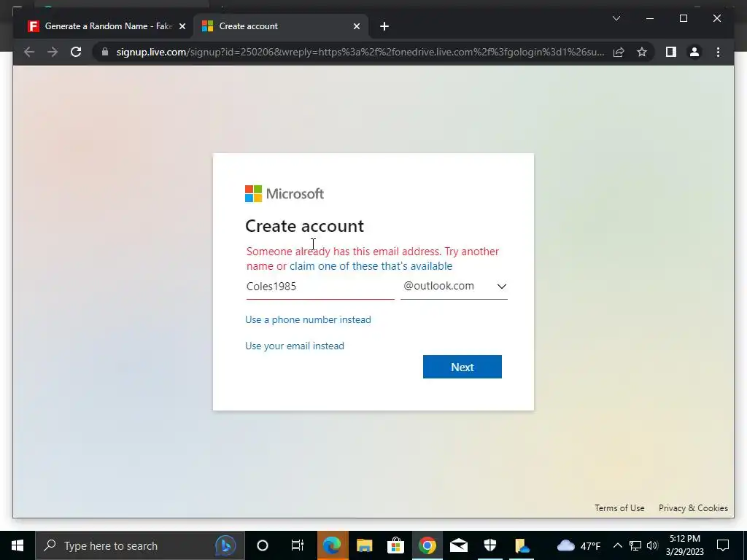Open Microsoft Store from the taskbar

point(395,545)
